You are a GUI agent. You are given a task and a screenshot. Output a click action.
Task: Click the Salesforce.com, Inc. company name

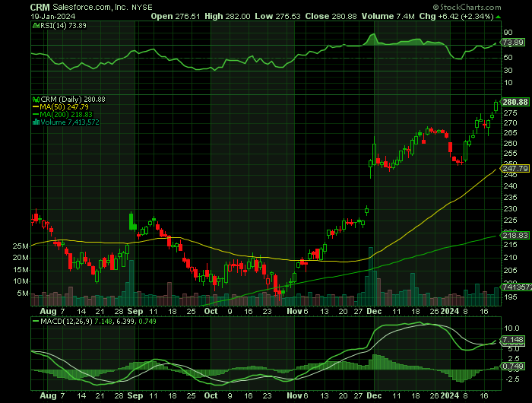click(90, 7)
